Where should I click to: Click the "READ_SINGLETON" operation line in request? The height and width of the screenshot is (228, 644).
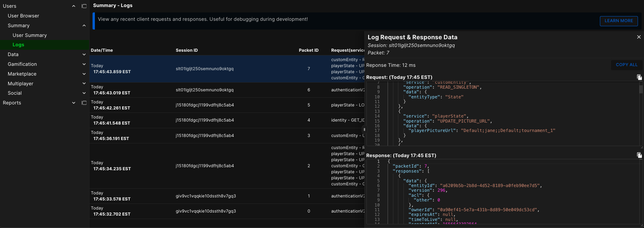pos(442,87)
